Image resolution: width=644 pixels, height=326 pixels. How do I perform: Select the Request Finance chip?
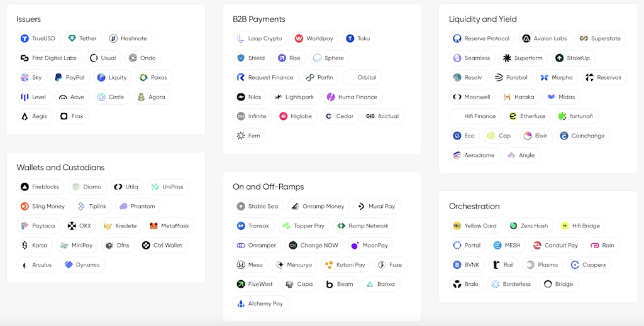click(265, 77)
